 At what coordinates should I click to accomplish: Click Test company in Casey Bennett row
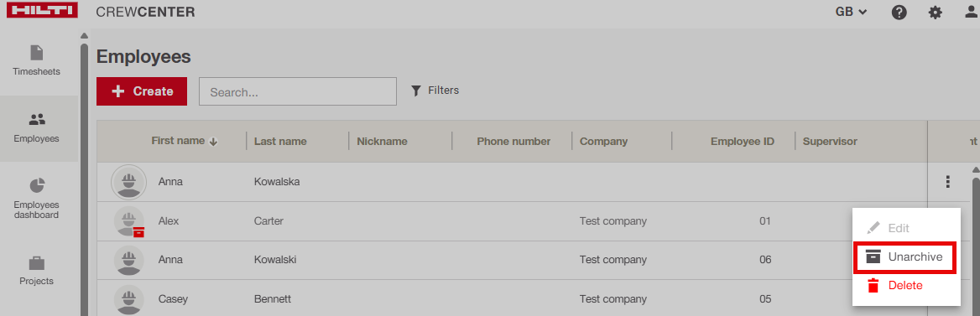click(x=613, y=299)
